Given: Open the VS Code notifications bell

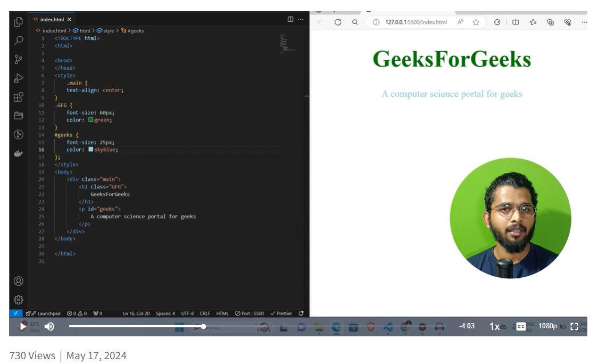Looking at the screenshot, I should 301,313.
